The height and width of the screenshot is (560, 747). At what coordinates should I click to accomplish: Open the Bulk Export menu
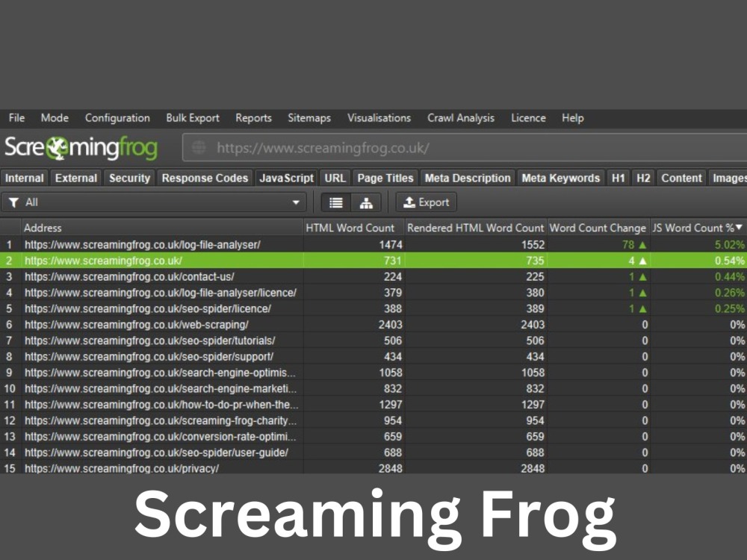(193, 118)
